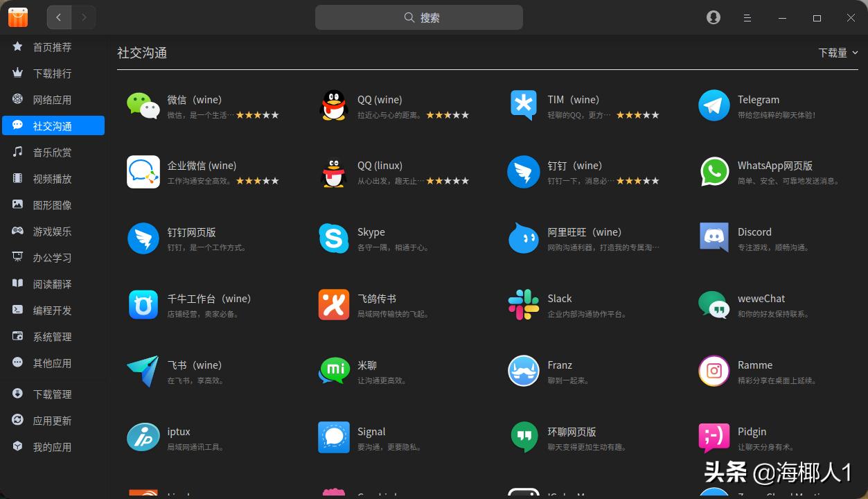Image resolution: width=868 pixels, height=499 pixels.
Task: Open the Pidgin app icon
Action: click(714, 437)
